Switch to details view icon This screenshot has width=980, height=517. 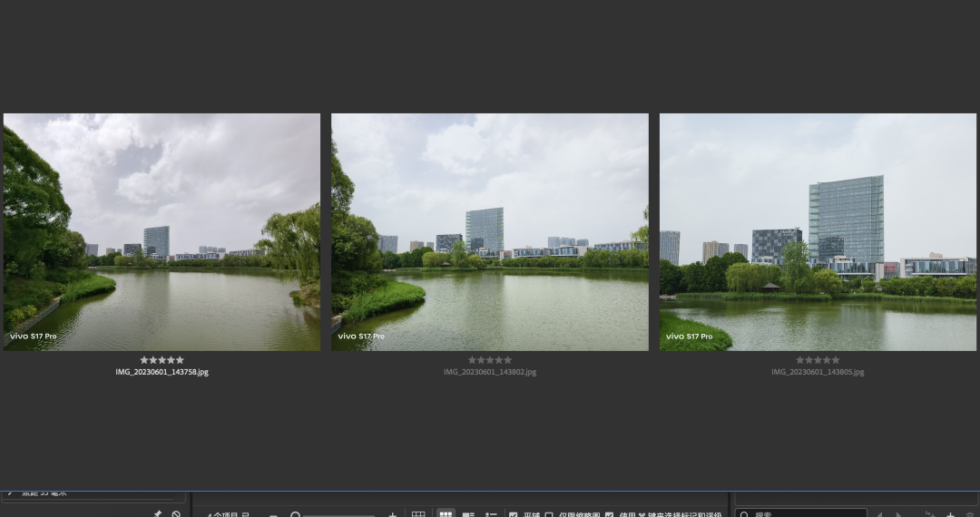(x=468, y=514)
